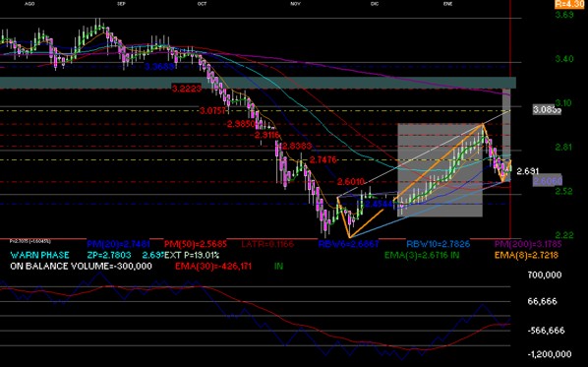Click the red 2.9850 level label
588x367 pixels.
[241, 124]
